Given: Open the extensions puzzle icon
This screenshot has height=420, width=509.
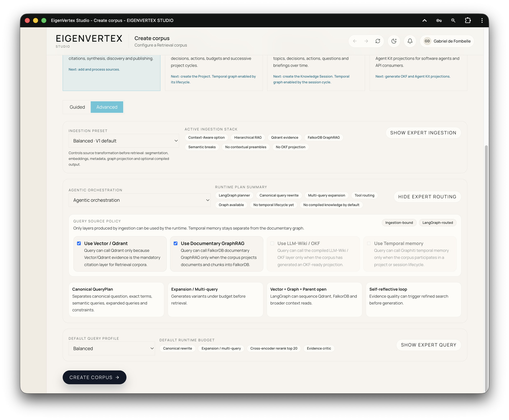Looking at the screenshot, I should point(468,20).
